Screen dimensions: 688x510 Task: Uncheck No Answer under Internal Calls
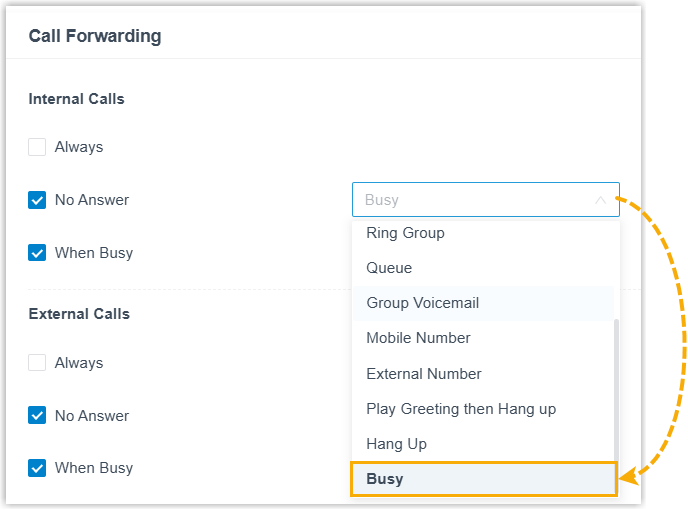click(38, 200)
